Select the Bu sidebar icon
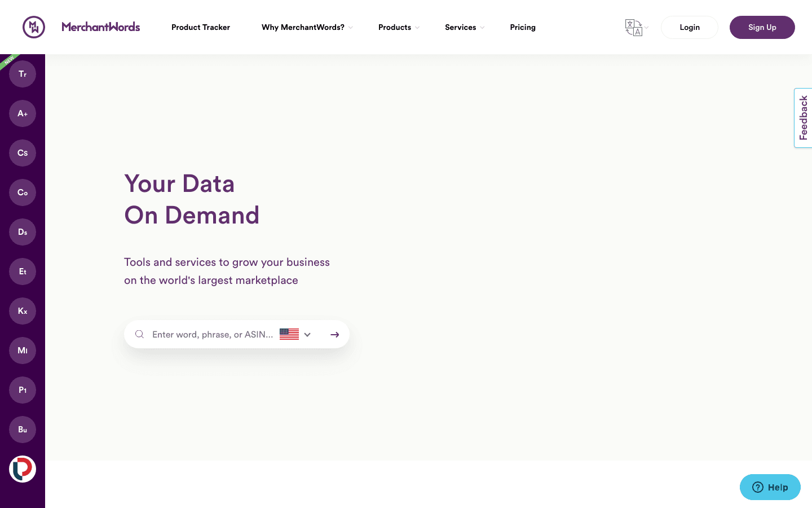812x508 pixels. coord(23,430)
